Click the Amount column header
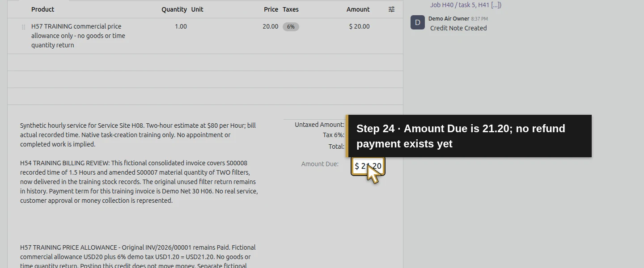This screenshot has width=644, height=268. (x=358, y=9)
